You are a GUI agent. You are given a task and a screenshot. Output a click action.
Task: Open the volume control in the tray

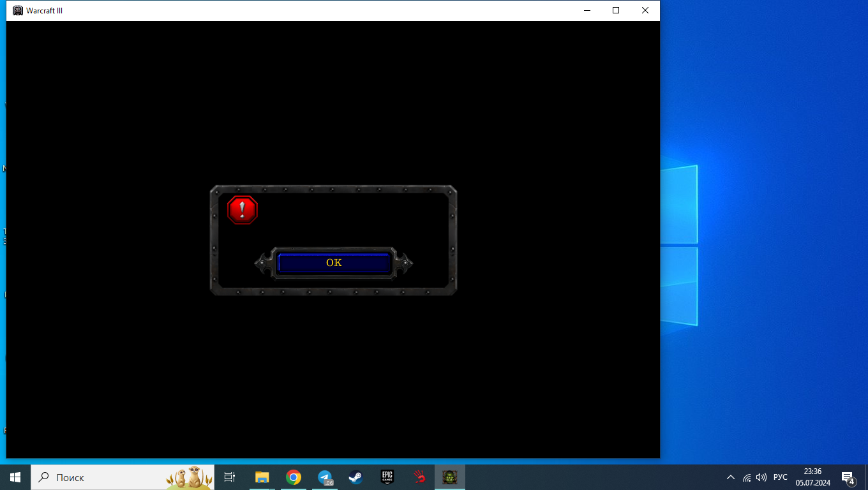[x=761, y=477]
